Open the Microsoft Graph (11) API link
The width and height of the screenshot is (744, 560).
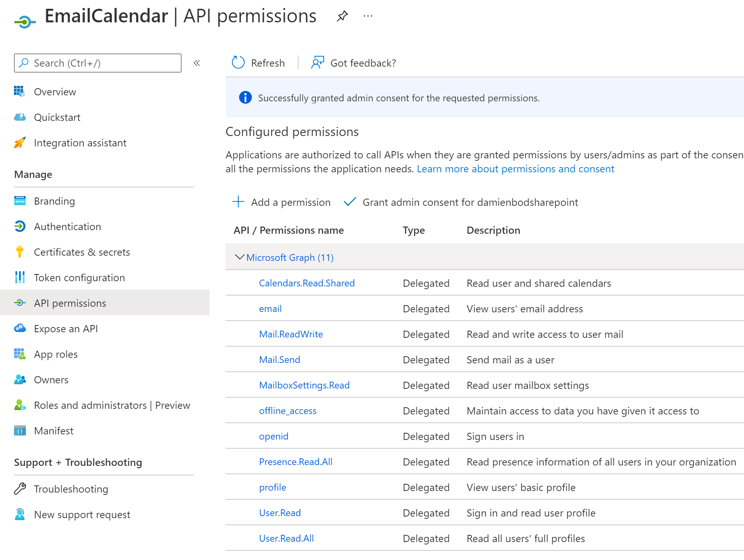tap(290, 258)
